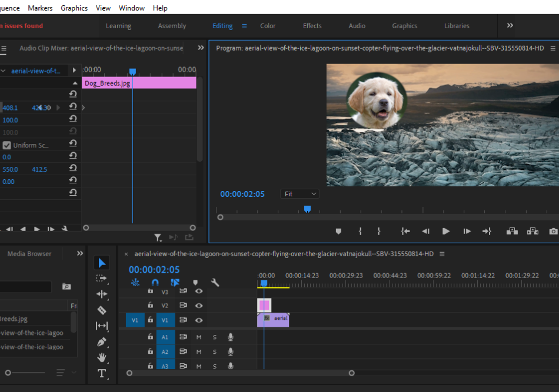Add a marker in the timeline panel
Viewport: 559px width, 392px height.
(x=195, y=283)
